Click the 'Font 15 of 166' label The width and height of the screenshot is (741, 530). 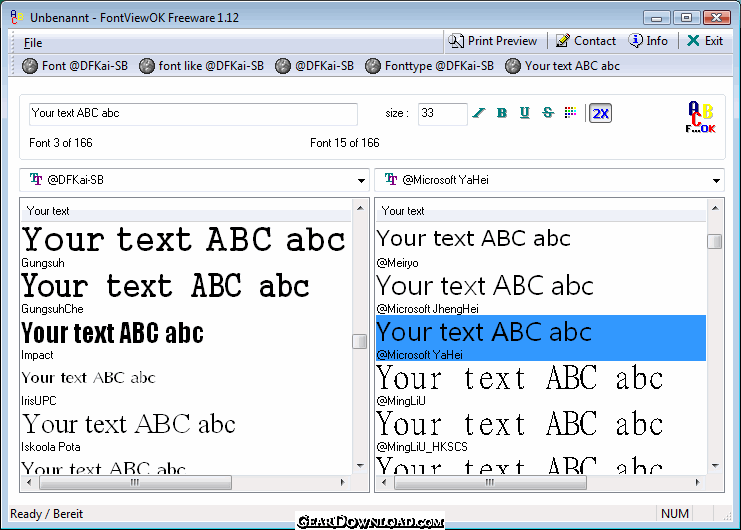point(345,143)
